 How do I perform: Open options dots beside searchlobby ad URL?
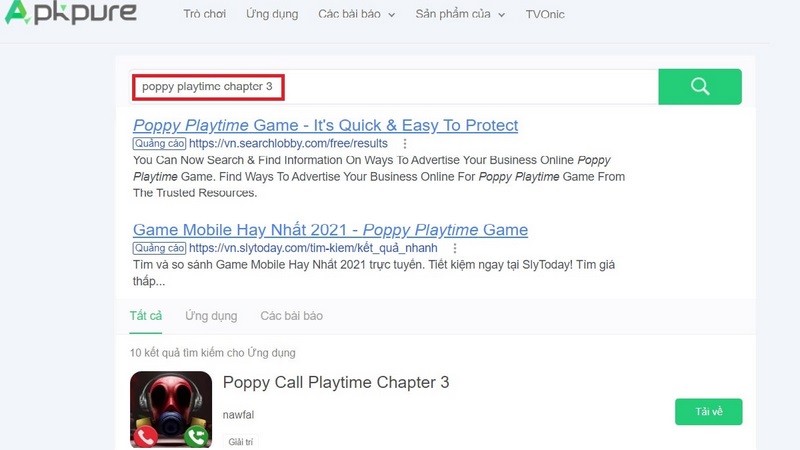pyautogui.click(x=405, y=144)
